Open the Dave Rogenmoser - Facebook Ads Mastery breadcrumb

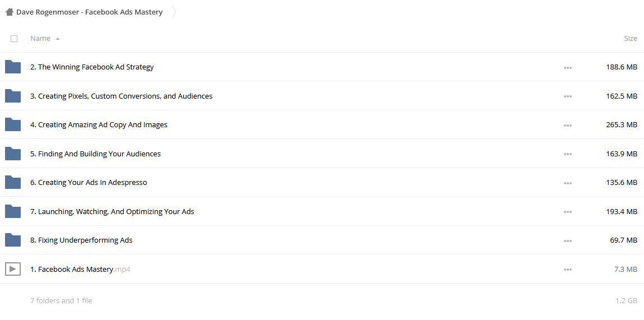(x=90, y=12)
